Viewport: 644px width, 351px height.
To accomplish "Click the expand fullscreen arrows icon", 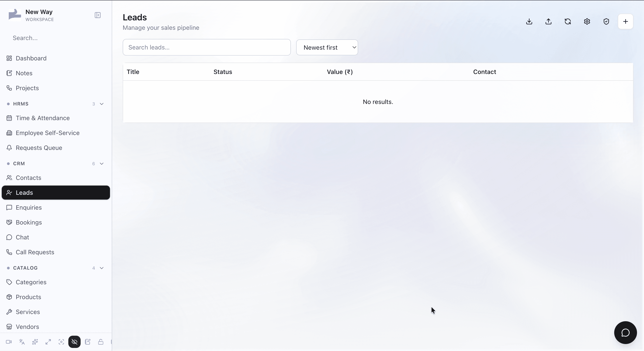I will (x=48, y=342).
